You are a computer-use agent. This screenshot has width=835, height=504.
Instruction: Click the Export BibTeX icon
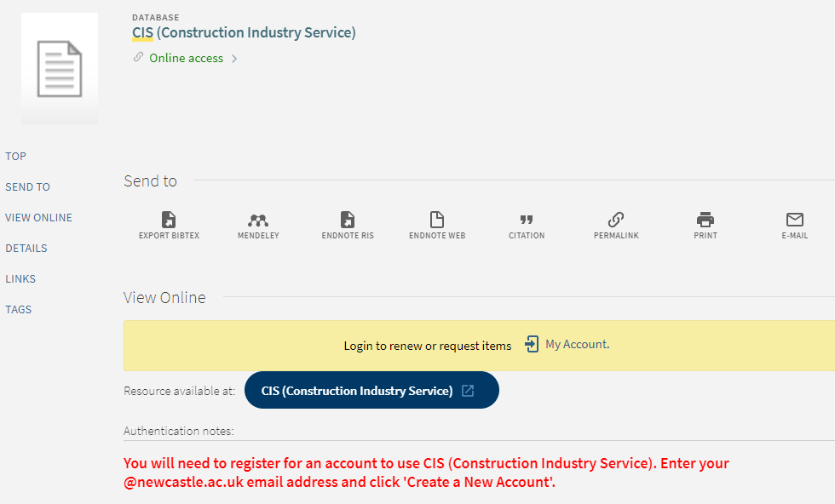pos(169,220)
